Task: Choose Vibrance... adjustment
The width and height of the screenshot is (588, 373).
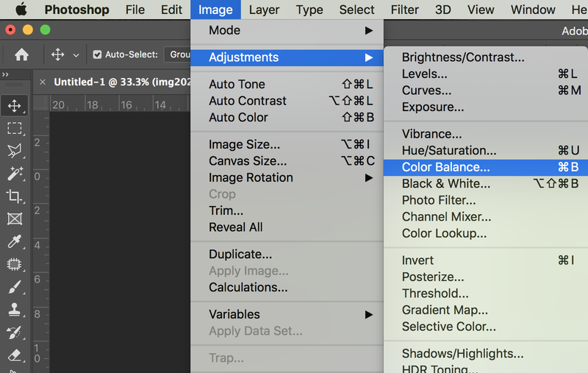Action: [x=486, y=134]
